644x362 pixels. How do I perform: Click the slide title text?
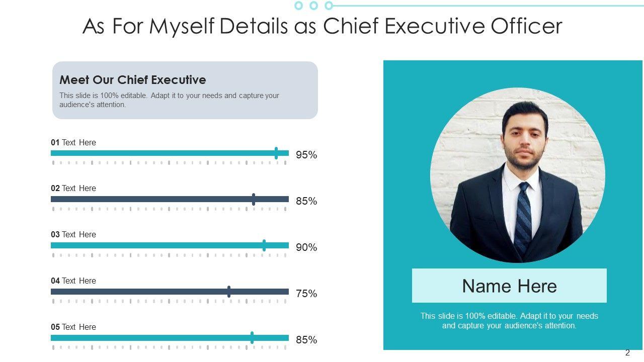322,26
